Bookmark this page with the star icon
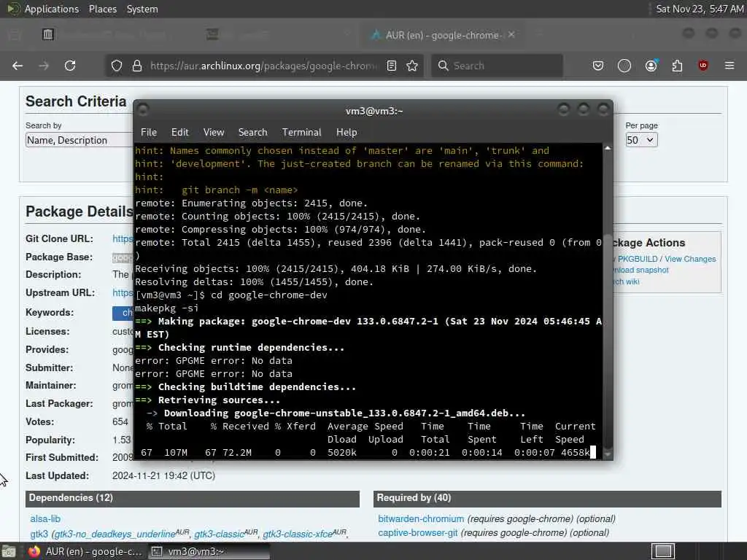Viewport: 747px width, 560px height. 412,66
